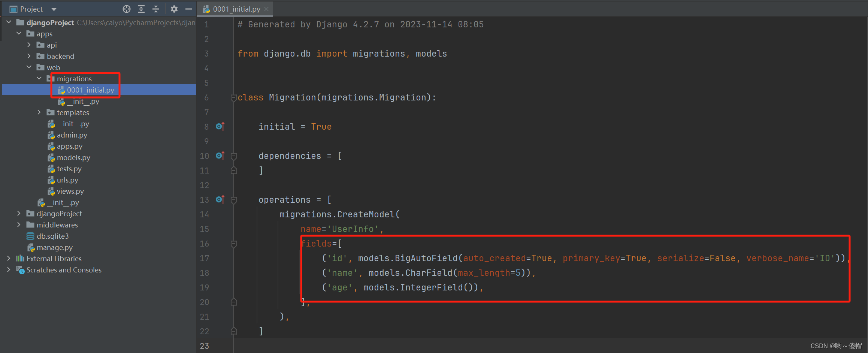Click the api folder icon
Image resolution: width=868 pixels, height=353 pixels.
[x=40, y=45]
